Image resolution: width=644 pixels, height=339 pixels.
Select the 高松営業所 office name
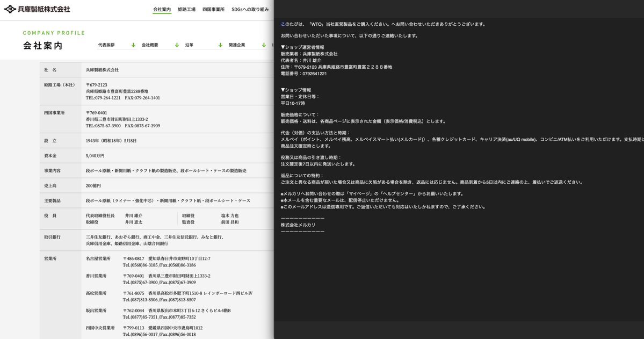point(96,293)
